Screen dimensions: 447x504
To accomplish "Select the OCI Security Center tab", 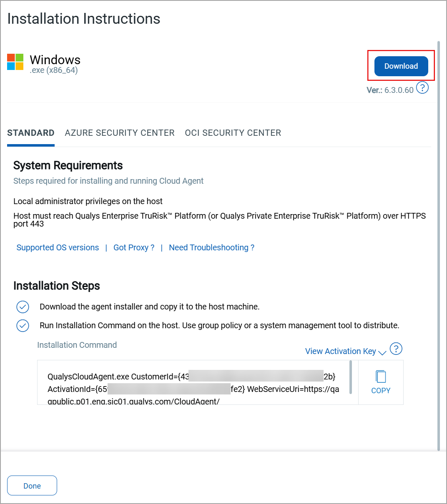I will click(233, 133).
